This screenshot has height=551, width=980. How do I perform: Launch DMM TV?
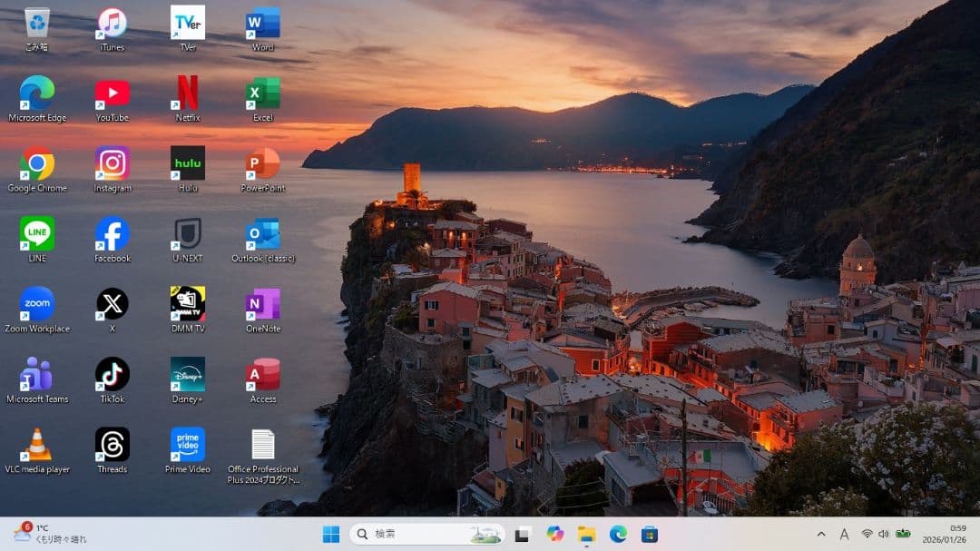point(187,303)
